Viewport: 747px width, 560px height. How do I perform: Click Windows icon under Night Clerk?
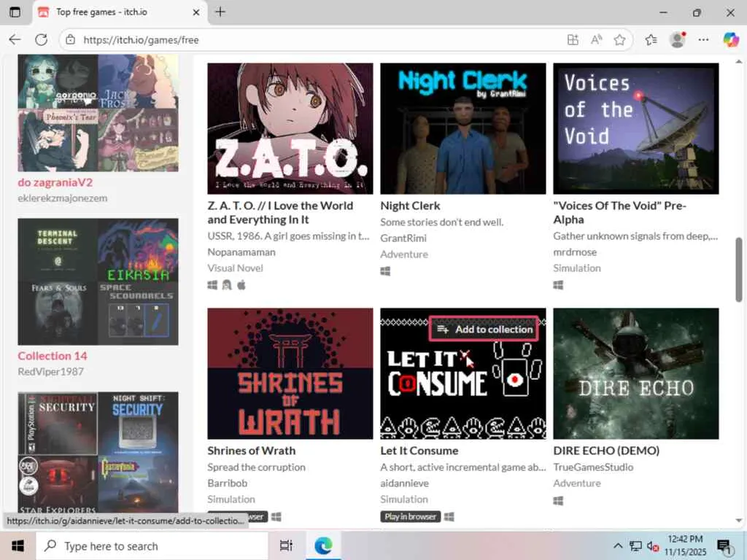click(x=385, y=271)
